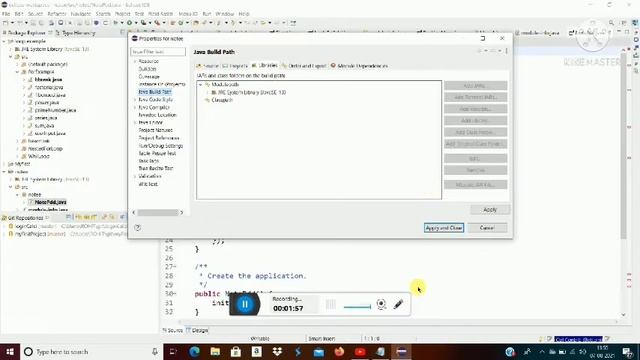Select primeNumber.java in Package Explorer
Image resolution: width=640 pixels, height=360 pixels.
[x=55, y=110]
